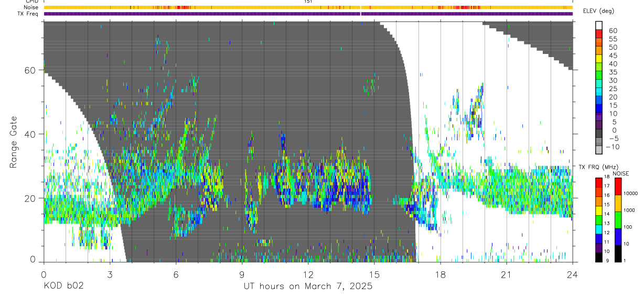Click the red ELEV swatch between 55 and 60

[599, 35]
